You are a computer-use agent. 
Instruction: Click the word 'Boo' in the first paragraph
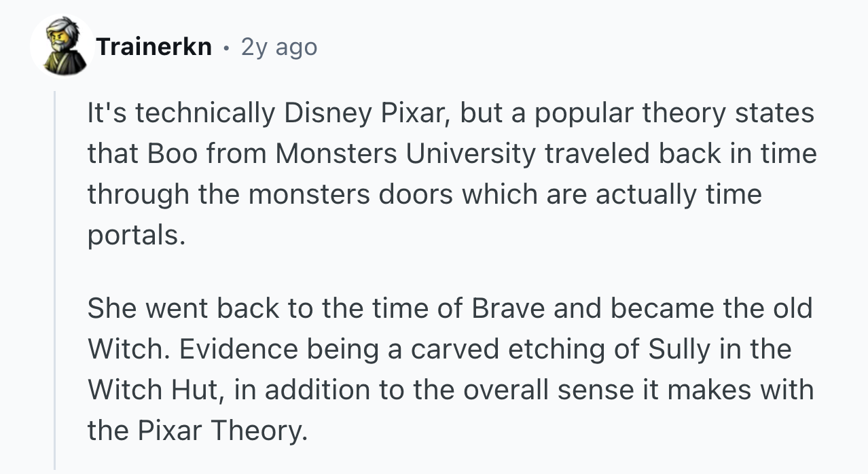click(173, 154)
